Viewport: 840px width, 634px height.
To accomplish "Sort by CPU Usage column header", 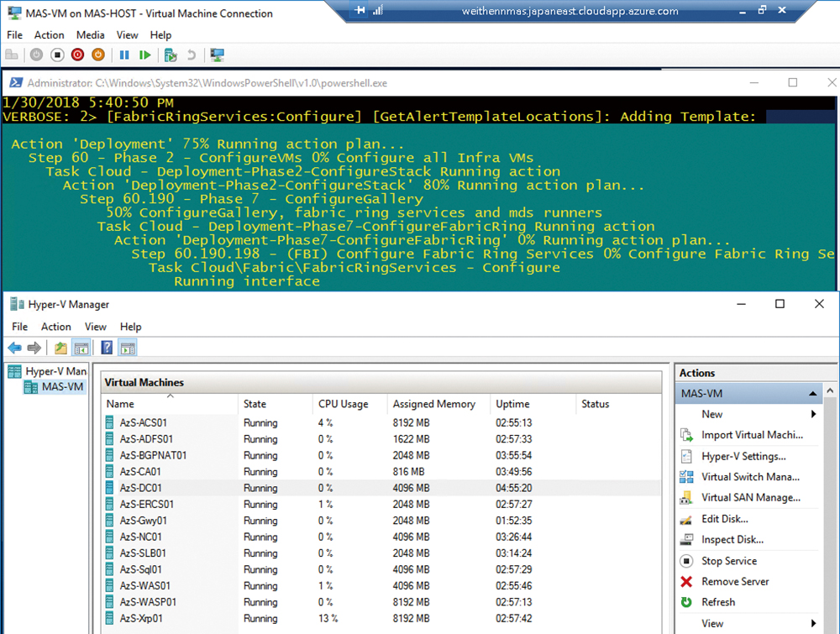I will [x=350, y=404].
